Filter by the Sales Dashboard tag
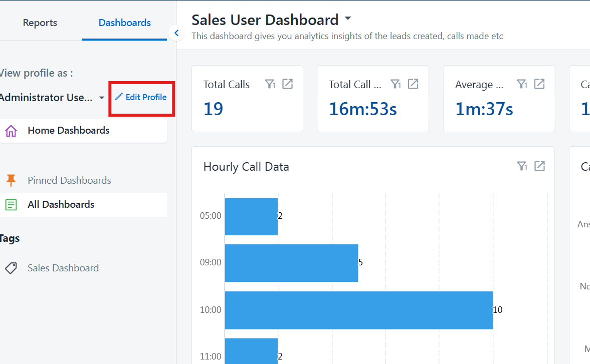Viewport: 590px width, 364px height. (x=63, y=268)
